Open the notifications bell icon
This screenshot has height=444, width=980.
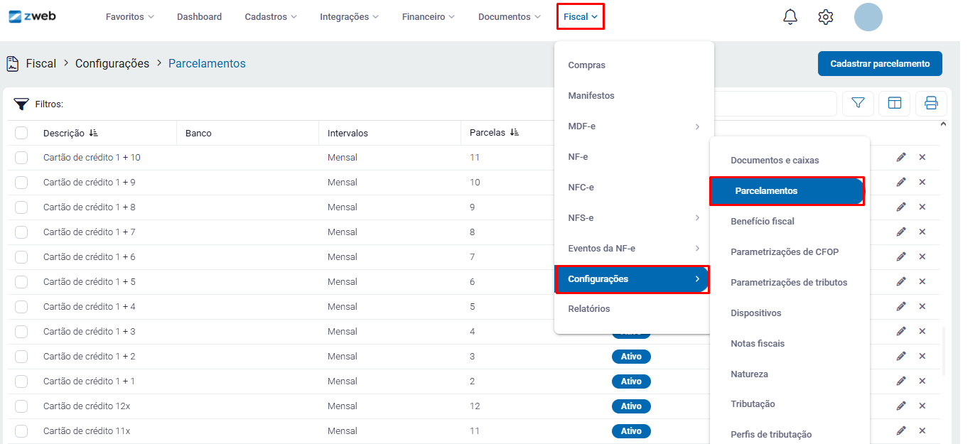coord(790,17)
